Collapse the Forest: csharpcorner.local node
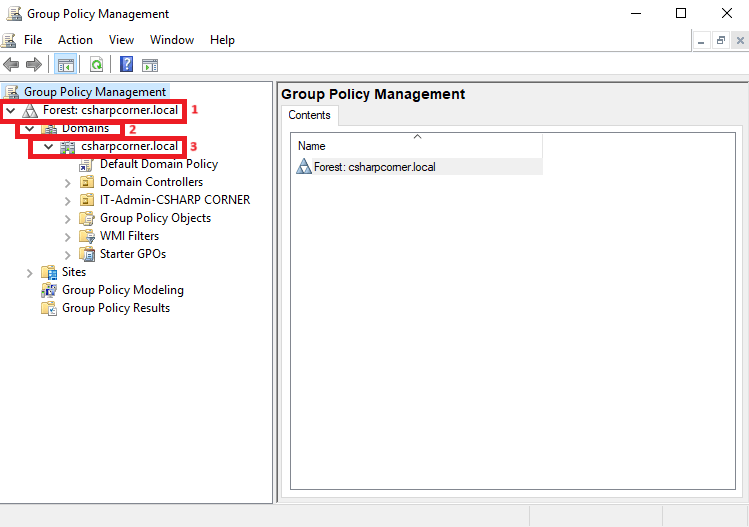The width and height of the screenshot is (749, 527). point(11,111)
